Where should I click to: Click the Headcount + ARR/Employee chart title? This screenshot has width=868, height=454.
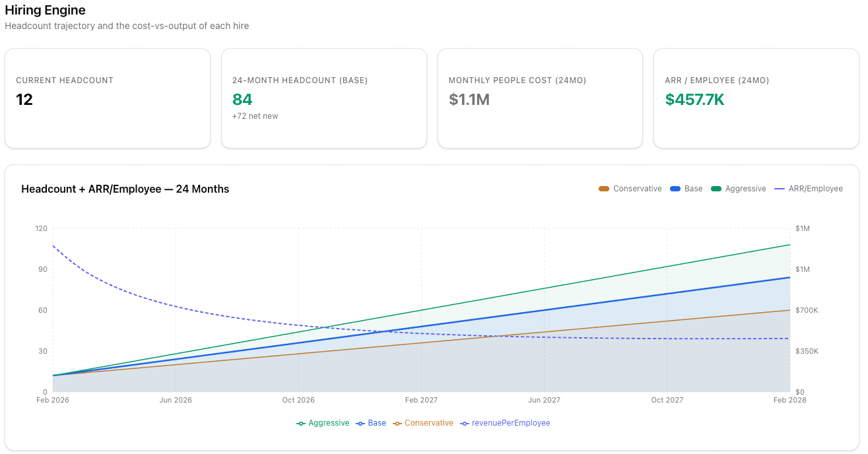tap(125, 189)
